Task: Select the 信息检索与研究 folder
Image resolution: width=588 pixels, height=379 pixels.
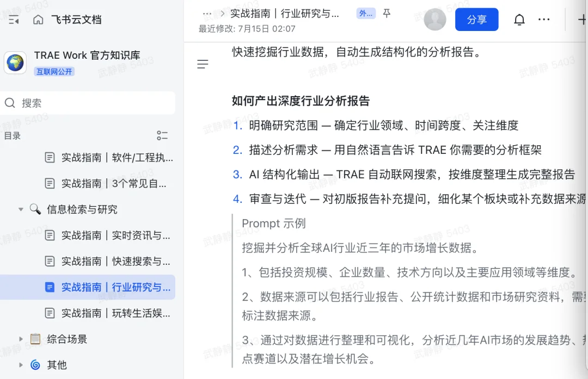Action: (82, 209)
